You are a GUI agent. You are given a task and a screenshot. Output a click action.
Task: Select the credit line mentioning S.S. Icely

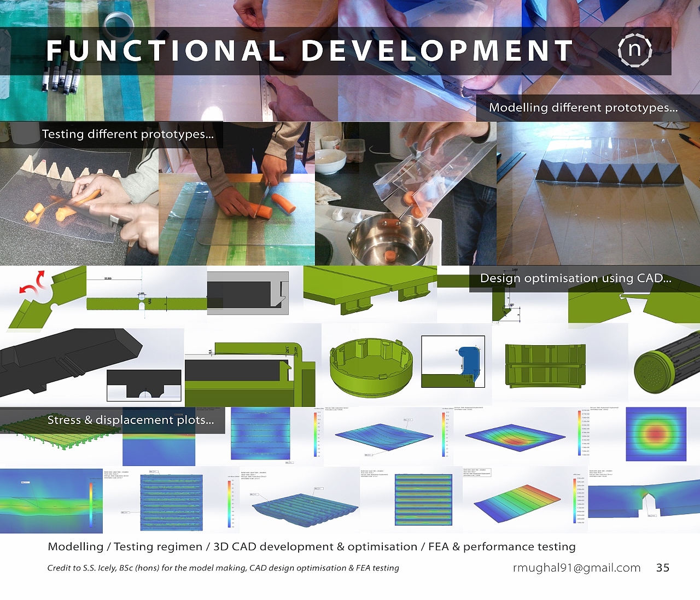(x=223, y=568)
